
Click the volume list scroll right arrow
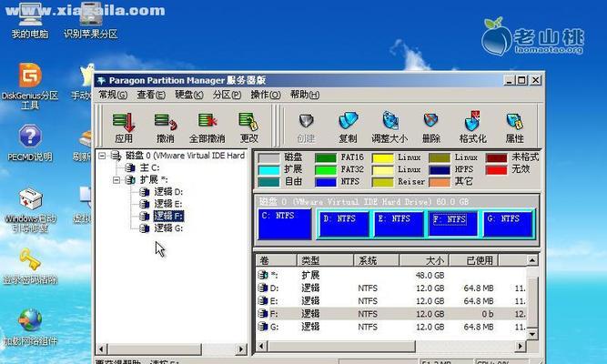521,346
